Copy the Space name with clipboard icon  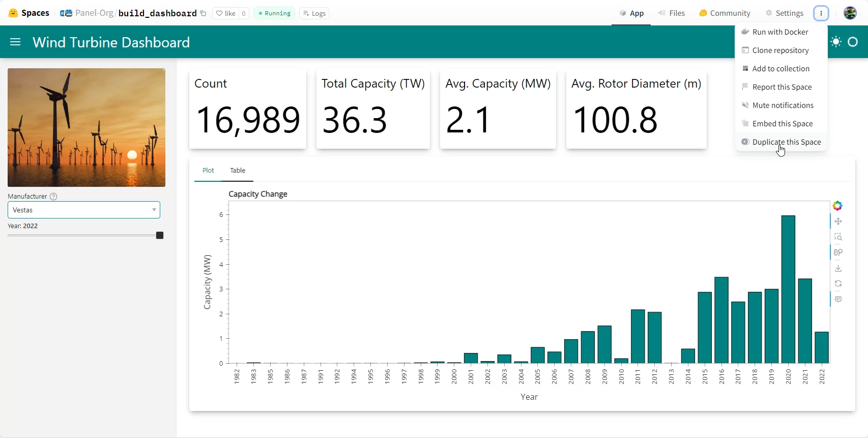click(203, 14)
